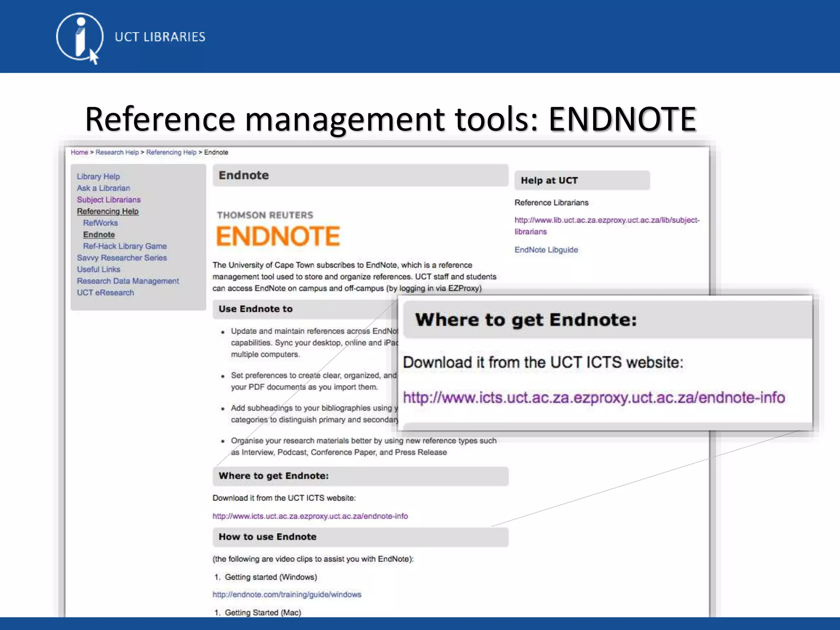Open Savvy Researcher Series link
Viewport: 840px width, 630px height.
(122, 258)
